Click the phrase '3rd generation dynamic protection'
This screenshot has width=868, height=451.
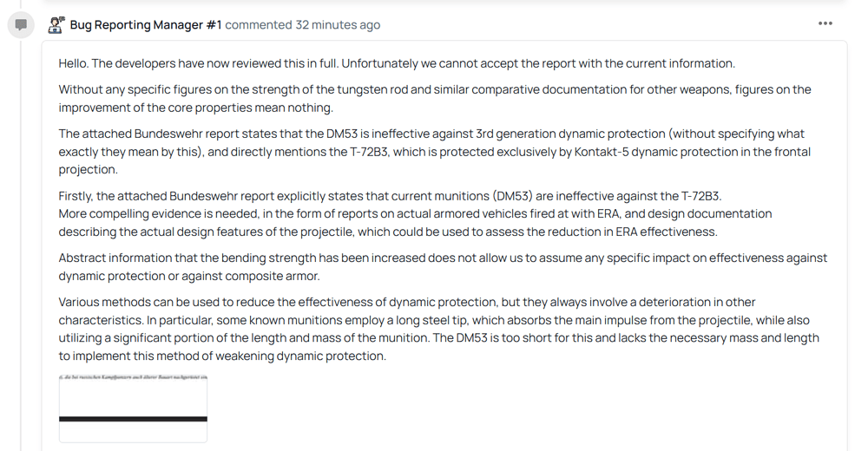point(570,134)
